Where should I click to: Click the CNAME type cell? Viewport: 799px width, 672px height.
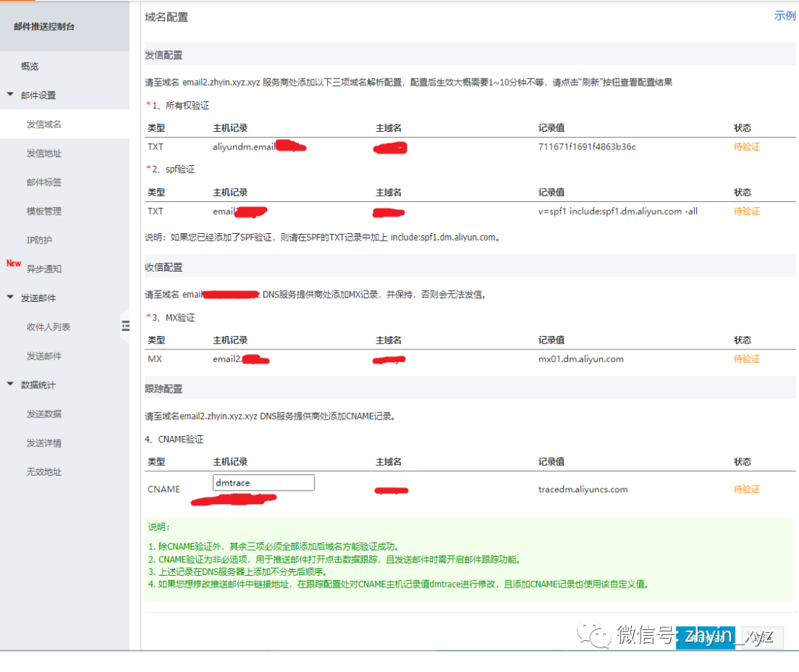[x=163, y=489]
